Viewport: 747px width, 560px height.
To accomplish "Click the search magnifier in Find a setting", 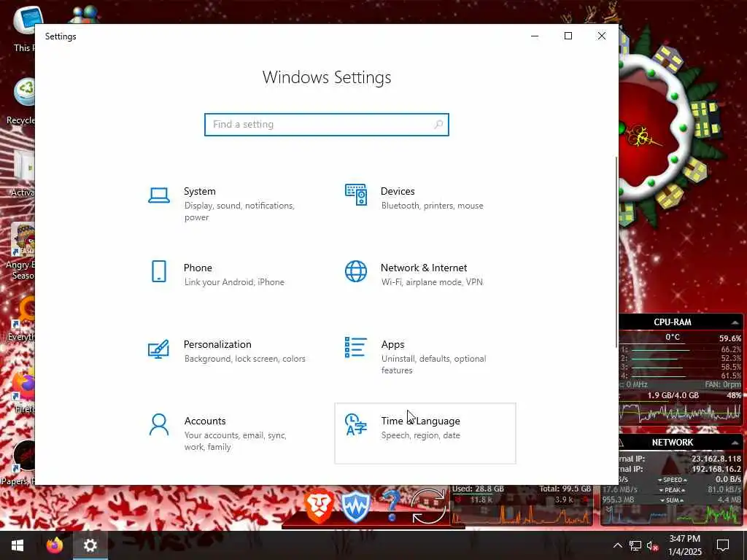I will coord(438,124).
